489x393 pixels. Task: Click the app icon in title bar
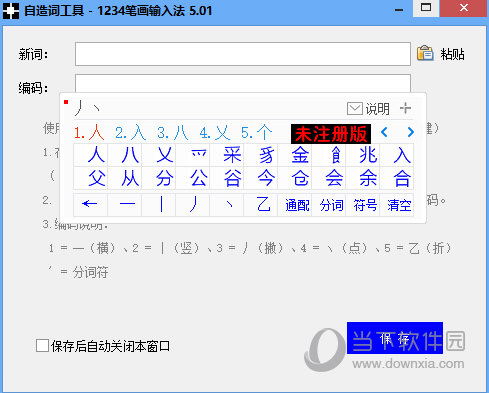pos(11,10)
